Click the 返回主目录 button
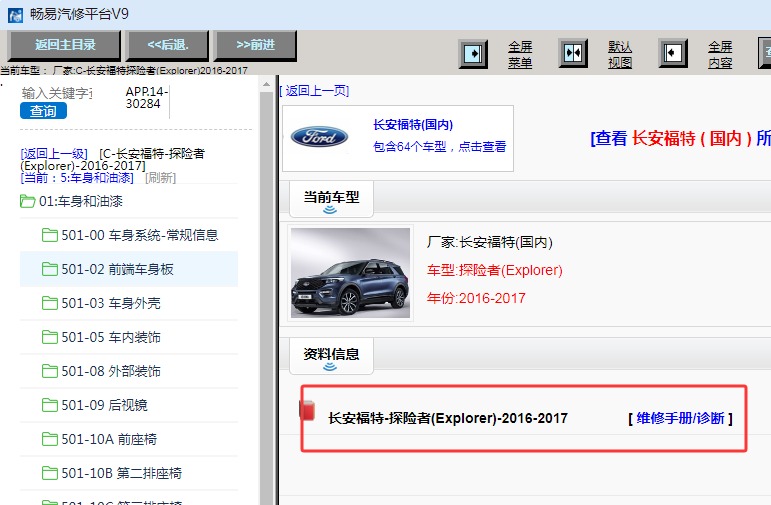Viewport: 771px width, 505px height. pyautogui.click(x=64, y=45)
